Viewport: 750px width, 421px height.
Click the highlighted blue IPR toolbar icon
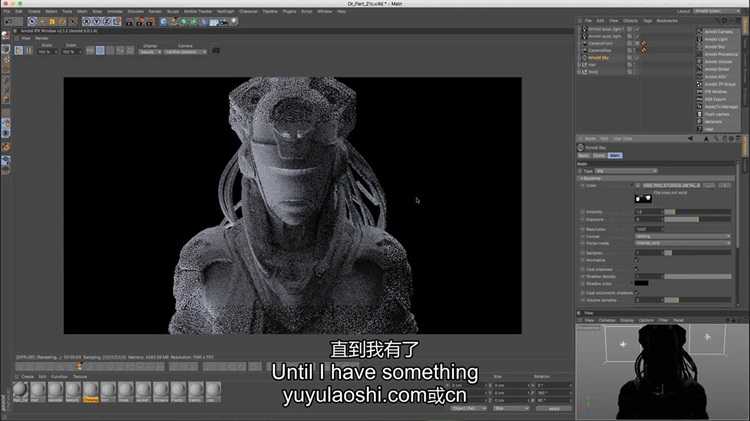tap(100, 50)
